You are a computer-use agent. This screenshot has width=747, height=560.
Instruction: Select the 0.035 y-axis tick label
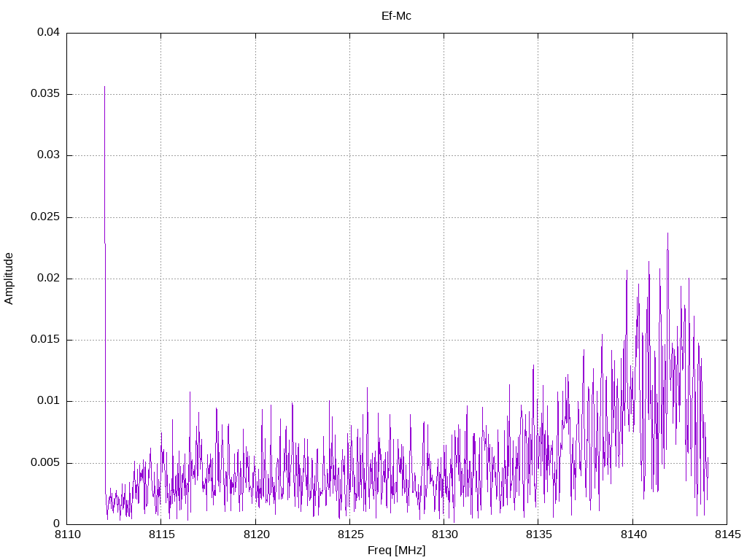[x=45, y=94]
